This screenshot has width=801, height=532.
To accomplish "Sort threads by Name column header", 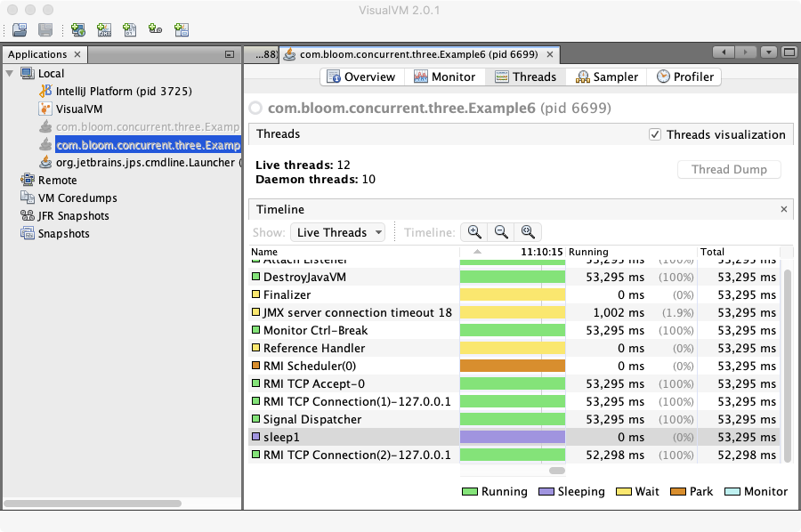I will (x=354, y=252).
